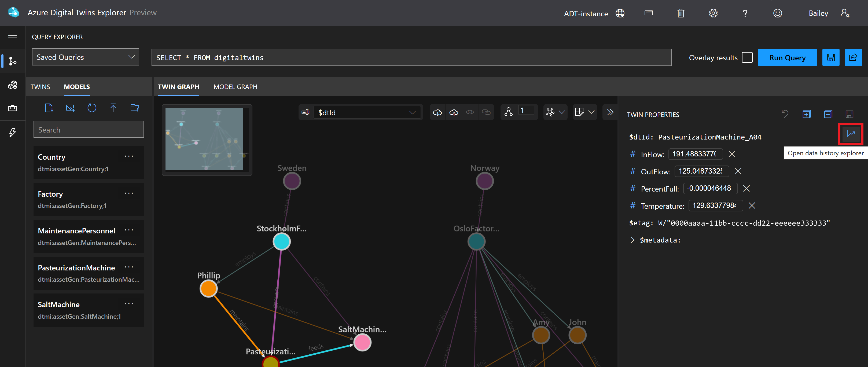Open the Saved Queries dropdown
This screenshot has width=868, height=367.
click(x=85, y=57)
